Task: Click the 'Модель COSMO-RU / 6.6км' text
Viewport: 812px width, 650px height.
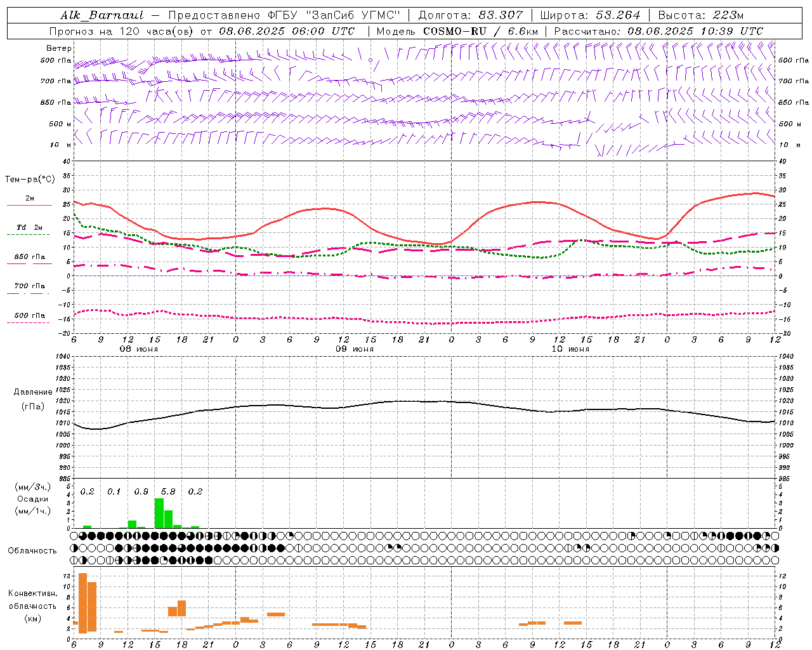Action: click(457, 31)
